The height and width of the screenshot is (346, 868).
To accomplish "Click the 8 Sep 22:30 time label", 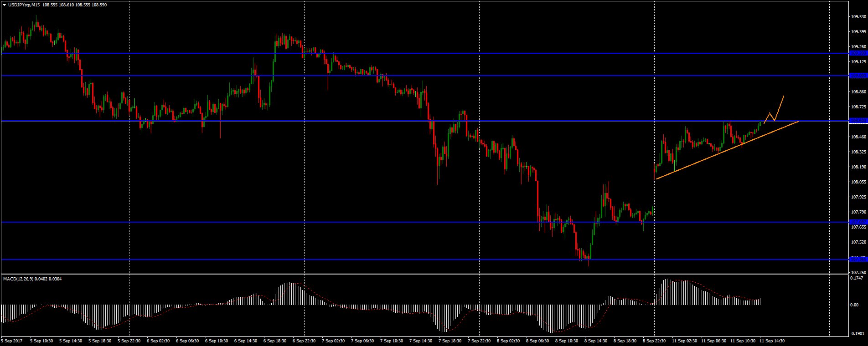I will coord(654,341).
